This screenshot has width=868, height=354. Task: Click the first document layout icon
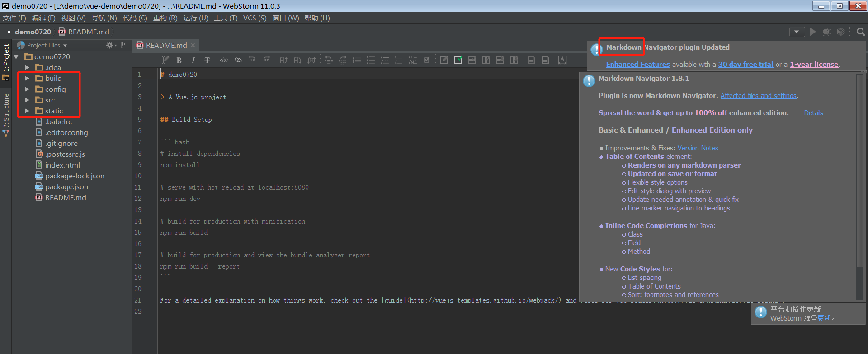pos(531,60)
